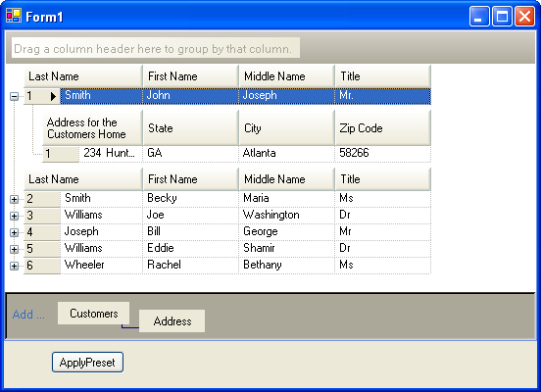
Task: Click the lower Last Name column header
Action: pyautogui.click(x=83, y=179)
